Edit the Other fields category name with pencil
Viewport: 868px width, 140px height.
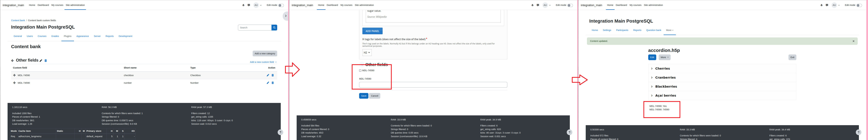pos(41,61)
